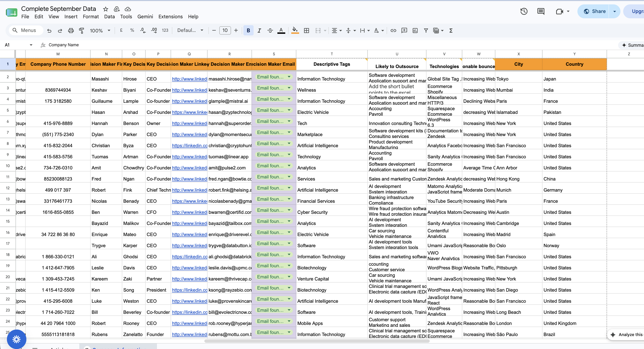Screen dimensions: 644x349
Task: Open the horizontal align dropdown
Action: point(337,31)
